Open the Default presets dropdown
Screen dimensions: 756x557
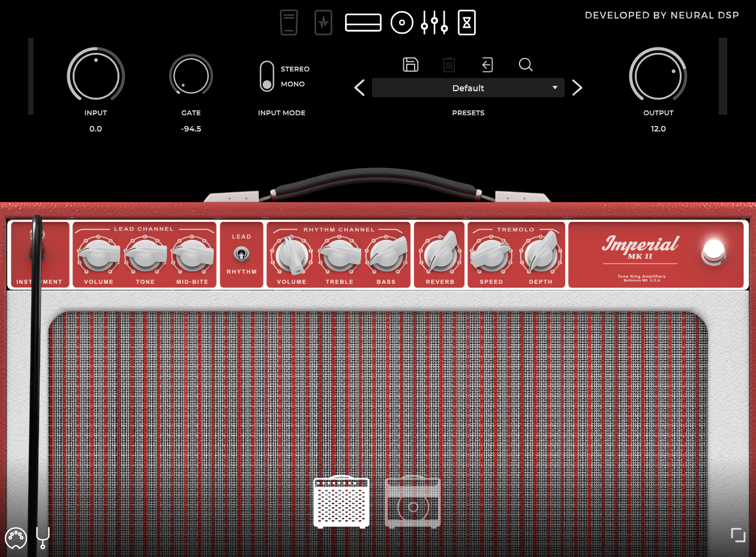pos(468,88)
